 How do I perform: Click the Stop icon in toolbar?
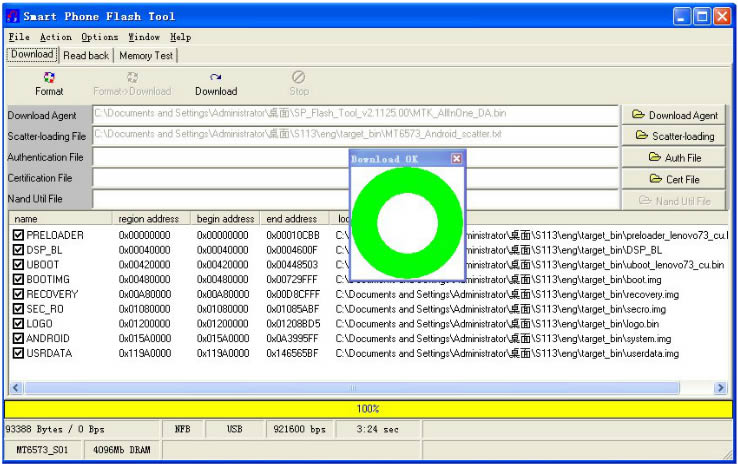[299, 77]
